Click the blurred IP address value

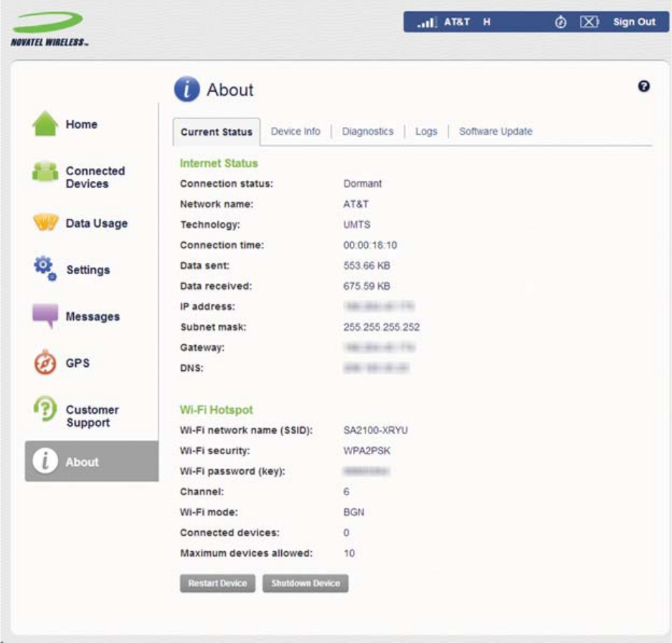[x=379, y=306]
